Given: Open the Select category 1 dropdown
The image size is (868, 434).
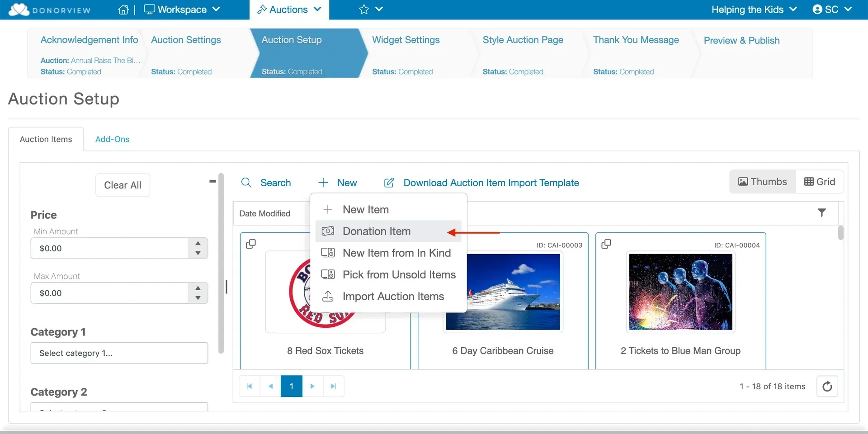Looking at the screenshot, I should (x=119, y=353).
